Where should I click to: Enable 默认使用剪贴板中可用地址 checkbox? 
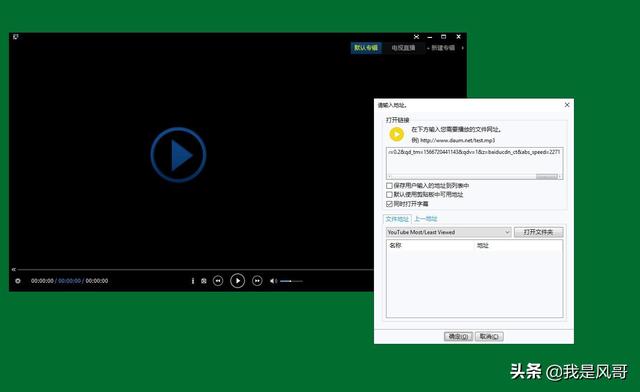(x=389, y=195)
